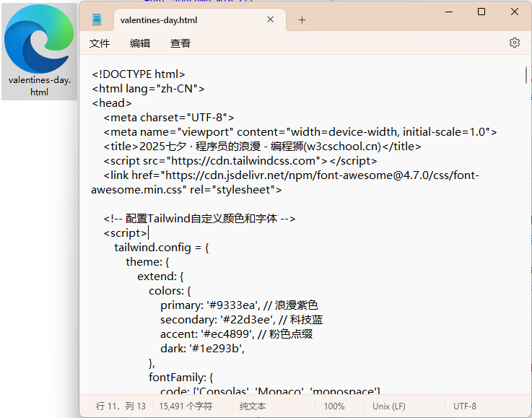Close the Notepad window
532x418 pixels.
click(x=515, y=12)
